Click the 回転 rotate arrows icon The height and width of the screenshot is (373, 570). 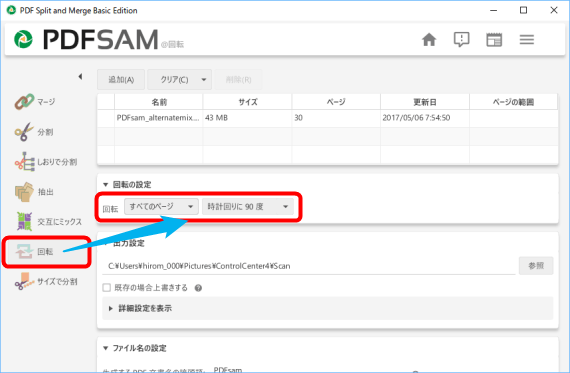(x=24, y=251)
